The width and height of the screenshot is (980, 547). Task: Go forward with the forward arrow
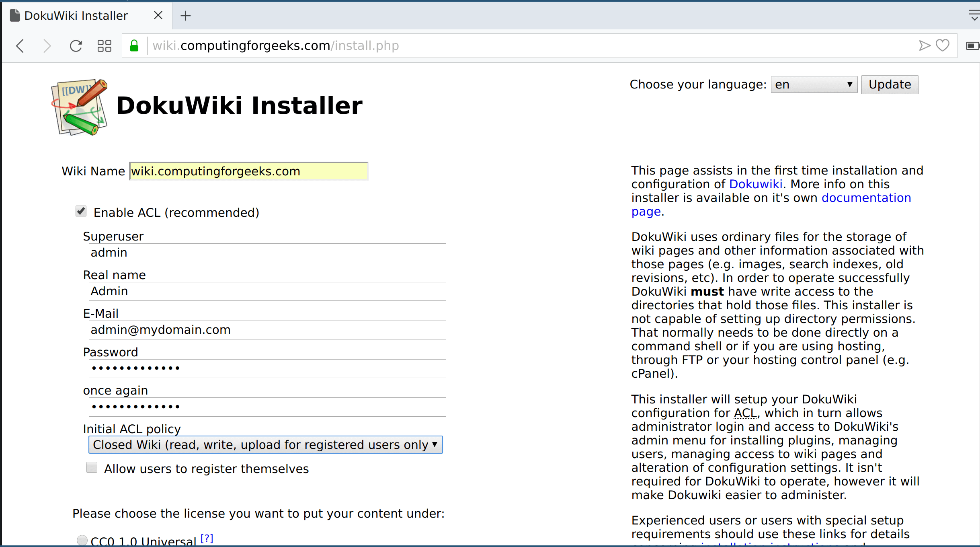(47, 46)
